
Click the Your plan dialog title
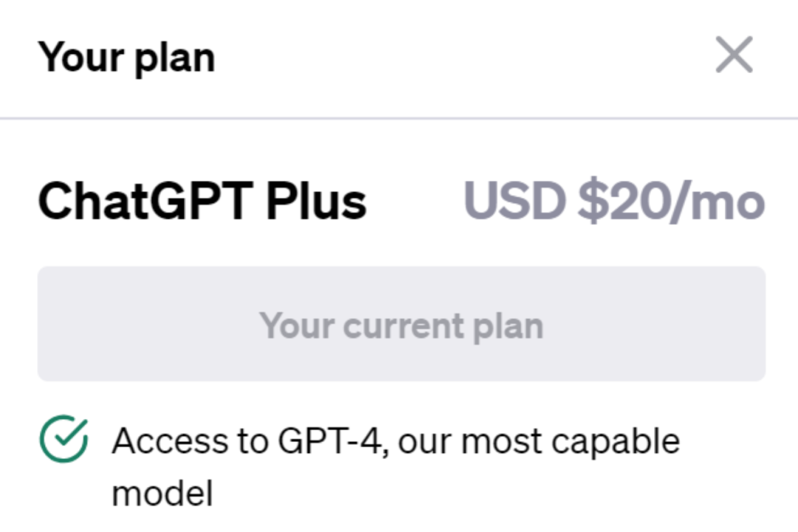126,58
